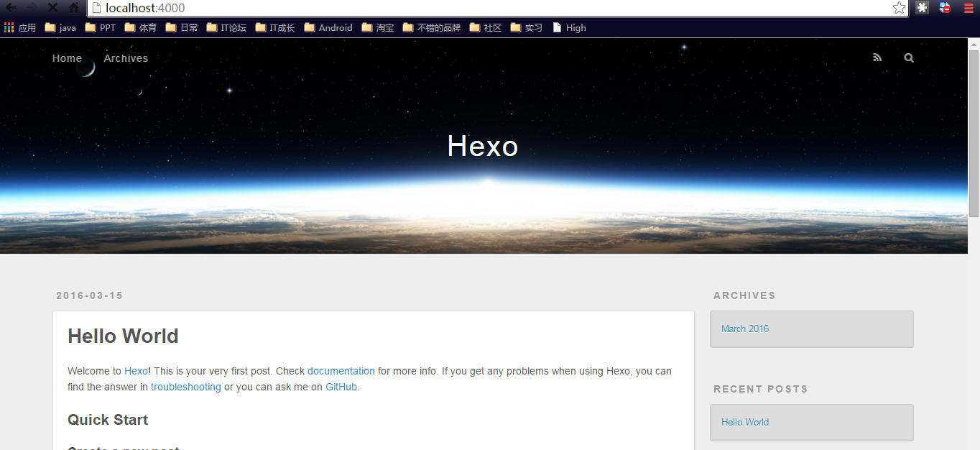Open the 应用 apps shortcut
The height and width of the screenshot is (450, 980).
20,28
